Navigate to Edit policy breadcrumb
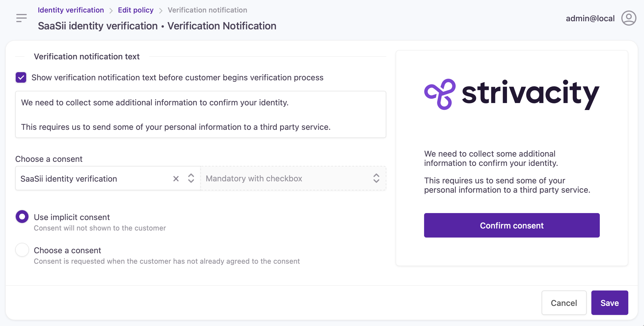 click(136, 10)
